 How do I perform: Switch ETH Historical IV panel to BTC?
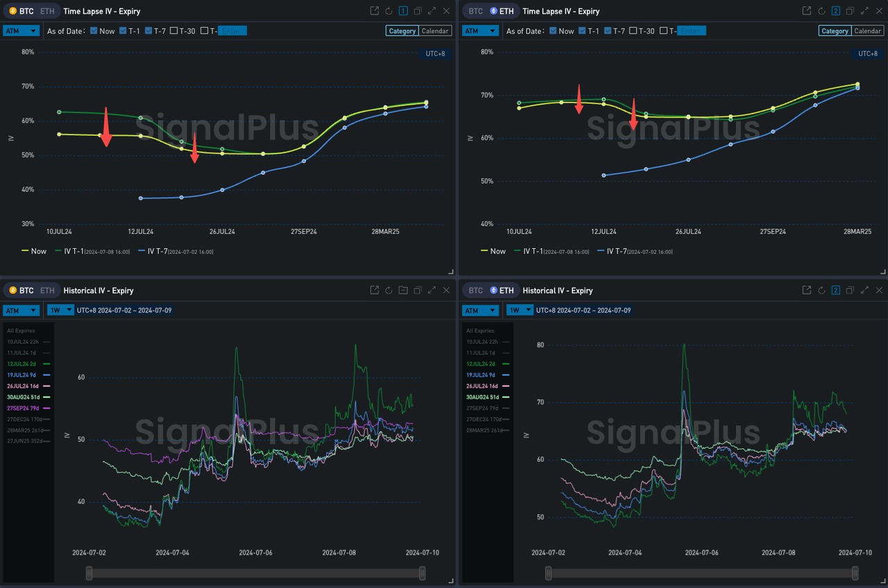click(476, 291)
